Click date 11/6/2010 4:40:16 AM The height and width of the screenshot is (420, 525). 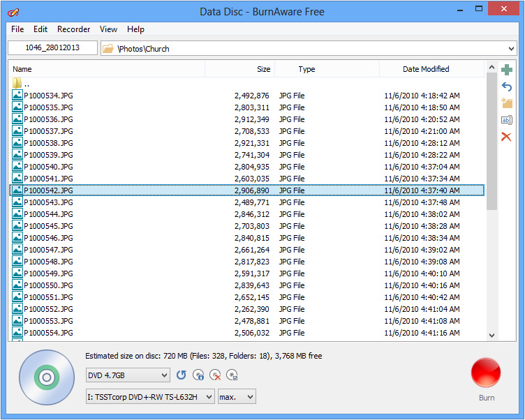point(422,285)
